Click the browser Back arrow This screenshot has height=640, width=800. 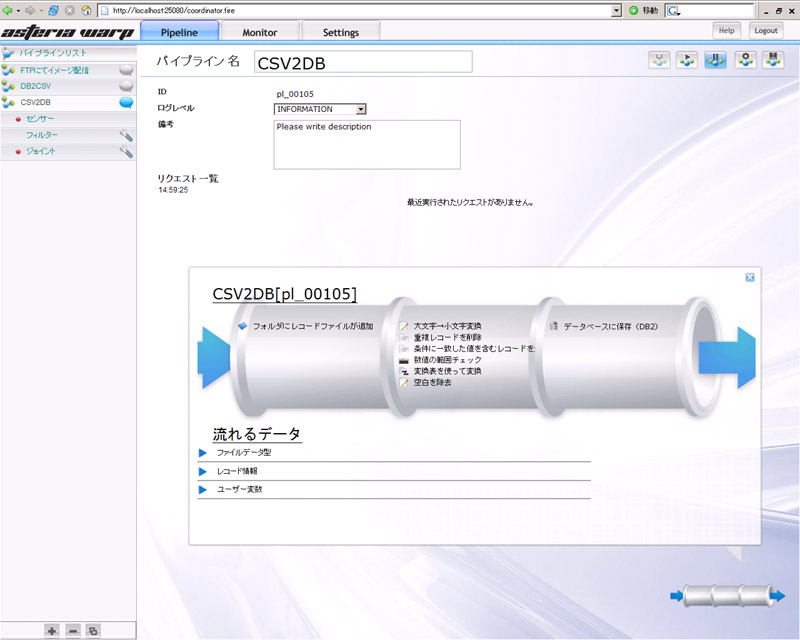pos(7,10)
